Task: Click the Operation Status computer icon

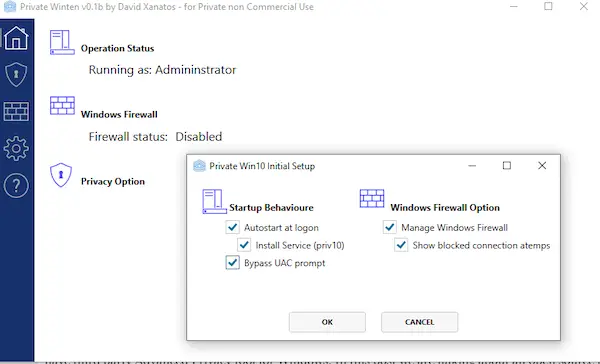Action: pos(62,42)
